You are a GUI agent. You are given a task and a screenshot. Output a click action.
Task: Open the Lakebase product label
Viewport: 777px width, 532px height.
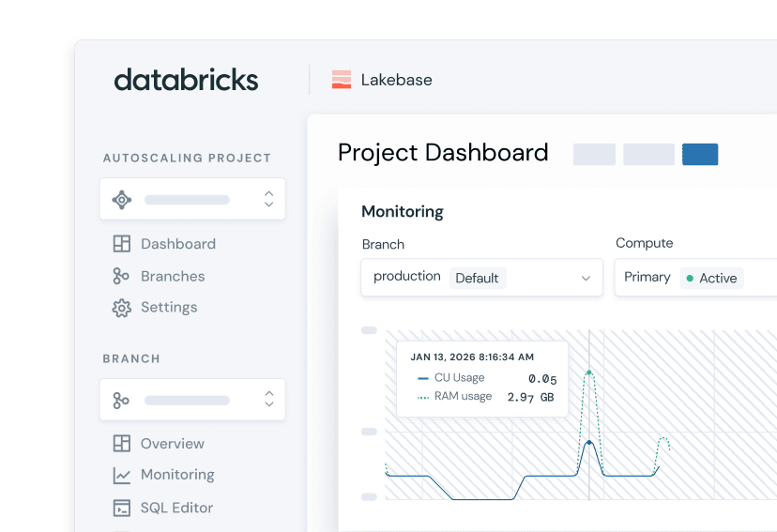click(x=396, y=80)
